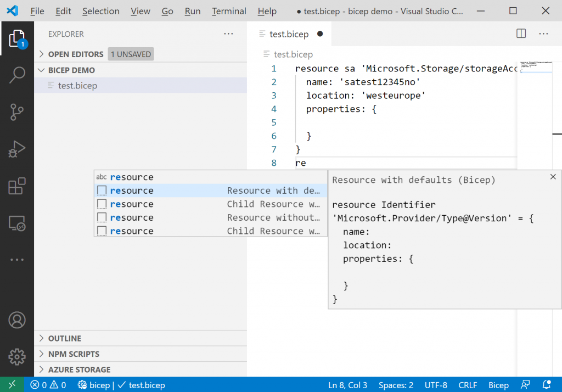
Task: Open notifications bell in status bar
Action: point(546,385)
